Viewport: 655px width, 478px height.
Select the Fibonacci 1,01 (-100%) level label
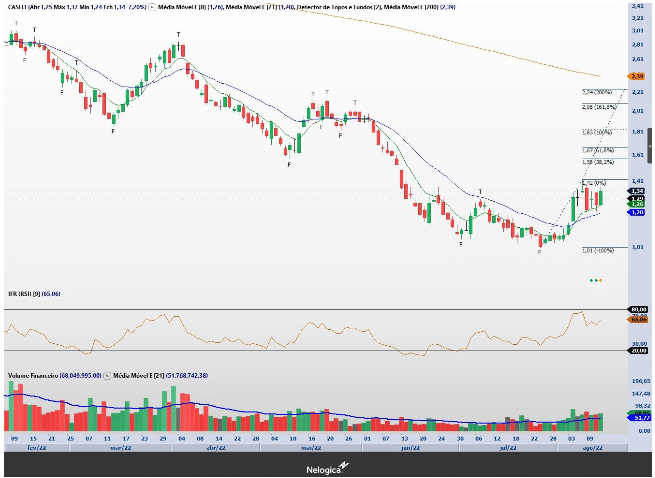(x=597, y=250)
